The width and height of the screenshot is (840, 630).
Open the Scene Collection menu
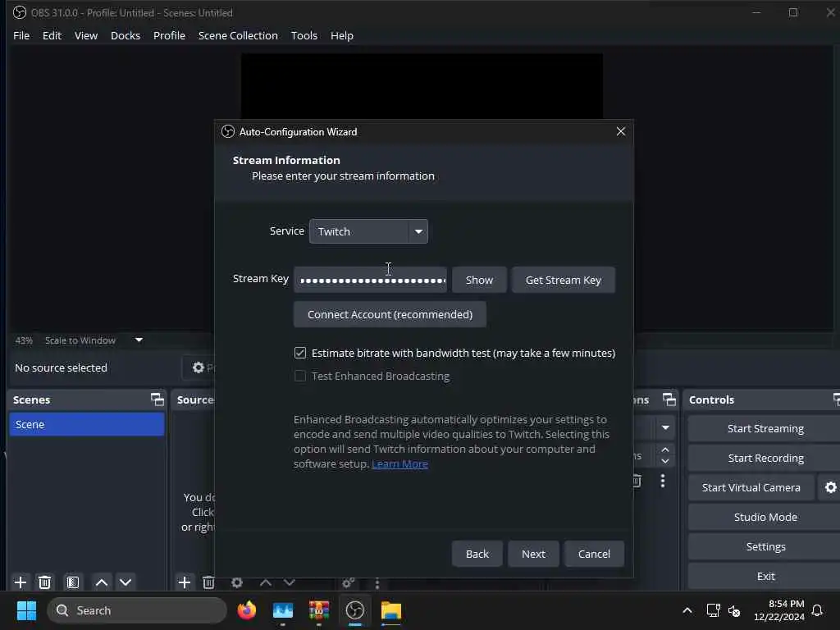[x=238, y=35]
